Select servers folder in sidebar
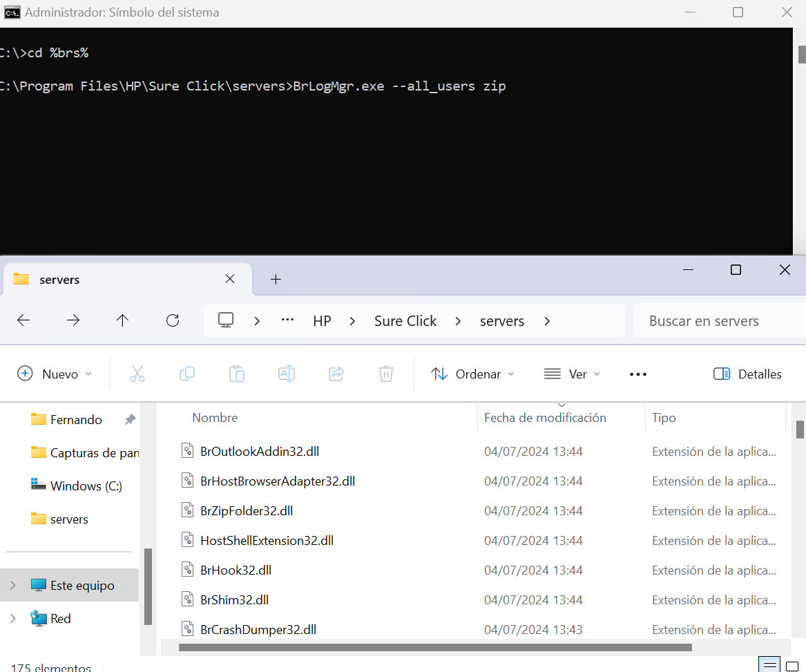806x672 pixels. point(59,519)
